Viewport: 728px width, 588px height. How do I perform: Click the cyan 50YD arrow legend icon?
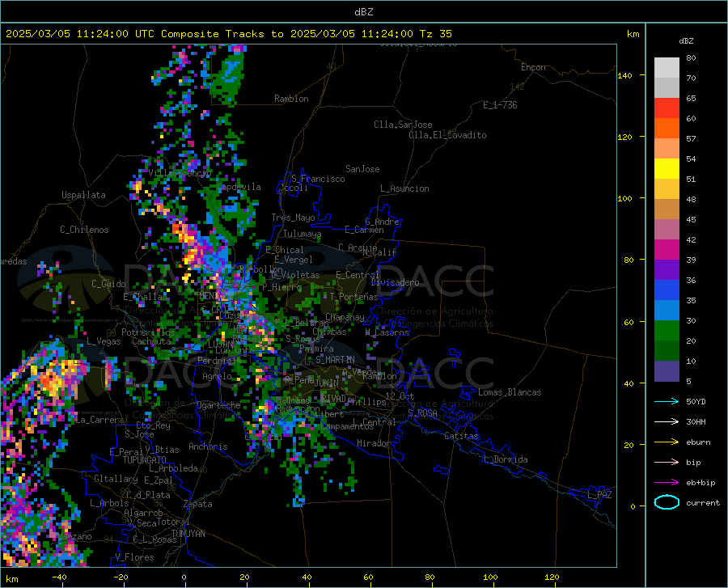pyautogui.click(x=667, y=401)
